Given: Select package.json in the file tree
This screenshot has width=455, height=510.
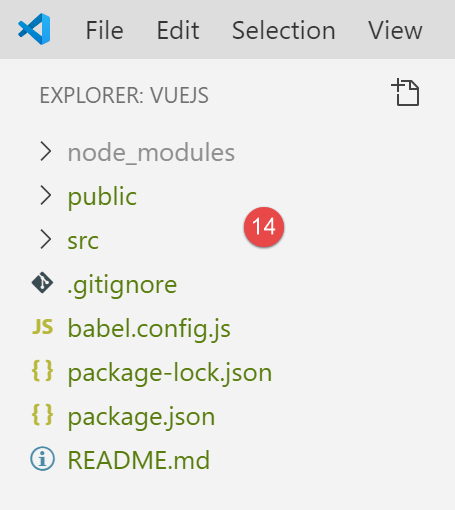Looking at the screenshot, I should point(141,417).
